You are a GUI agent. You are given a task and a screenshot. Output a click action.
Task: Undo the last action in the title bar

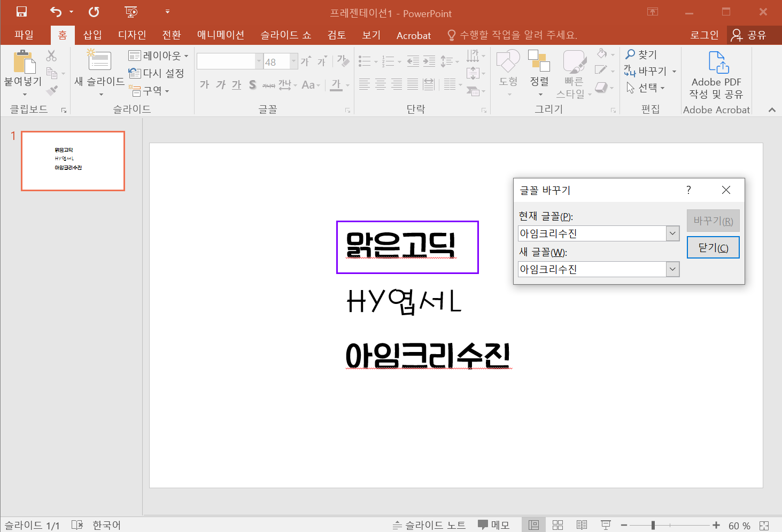(x=56, y=12)
